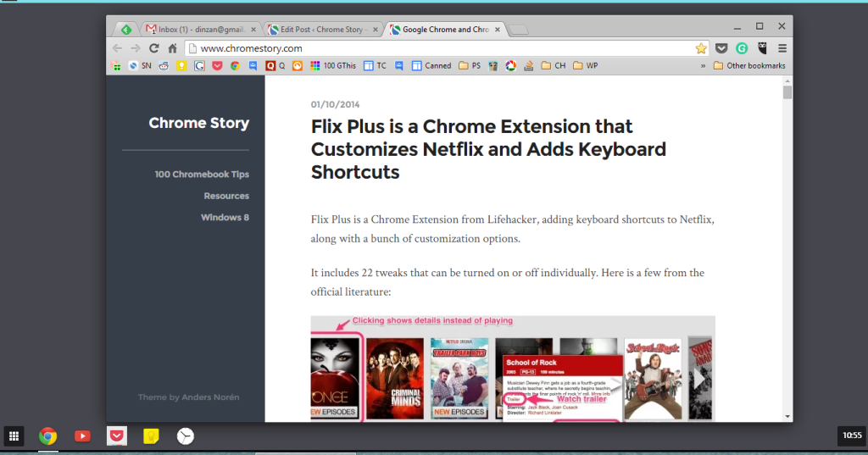Expand the WP bookmarks folder

(x=585, y=65)
